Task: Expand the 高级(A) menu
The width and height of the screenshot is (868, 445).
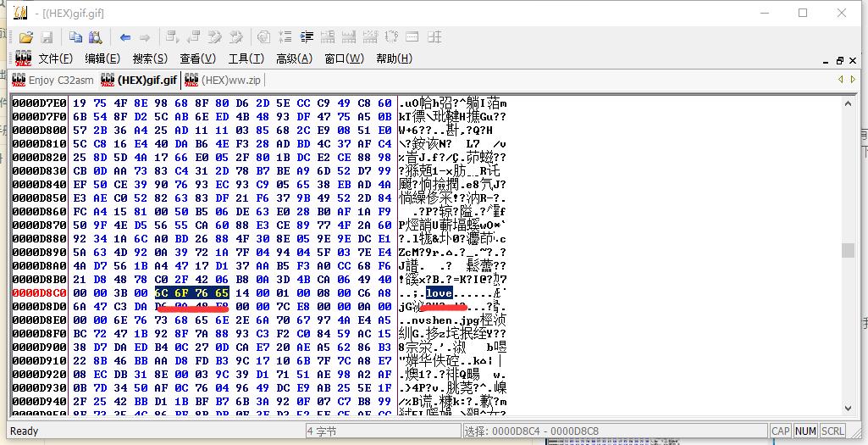Action: click(293, 58)
